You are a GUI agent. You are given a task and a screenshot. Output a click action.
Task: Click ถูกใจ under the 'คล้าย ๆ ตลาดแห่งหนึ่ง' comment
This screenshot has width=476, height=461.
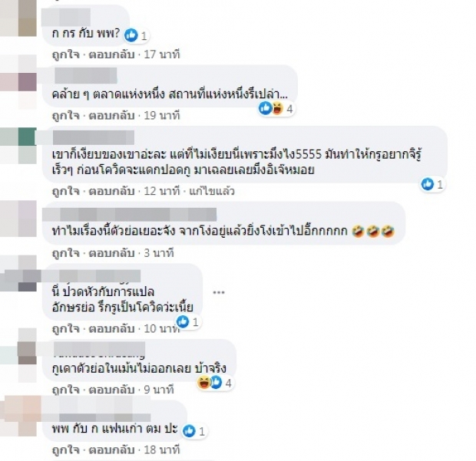click(66, 115)
